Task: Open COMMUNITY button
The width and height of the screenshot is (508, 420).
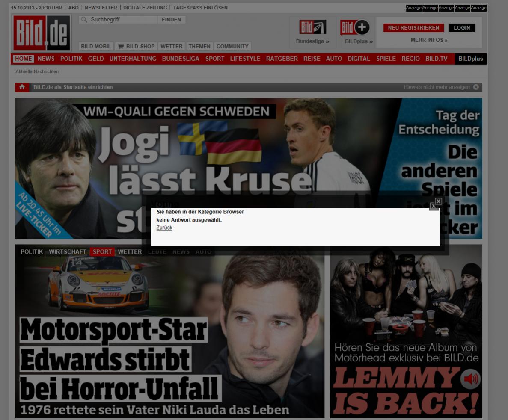Action: click(232, 46)
